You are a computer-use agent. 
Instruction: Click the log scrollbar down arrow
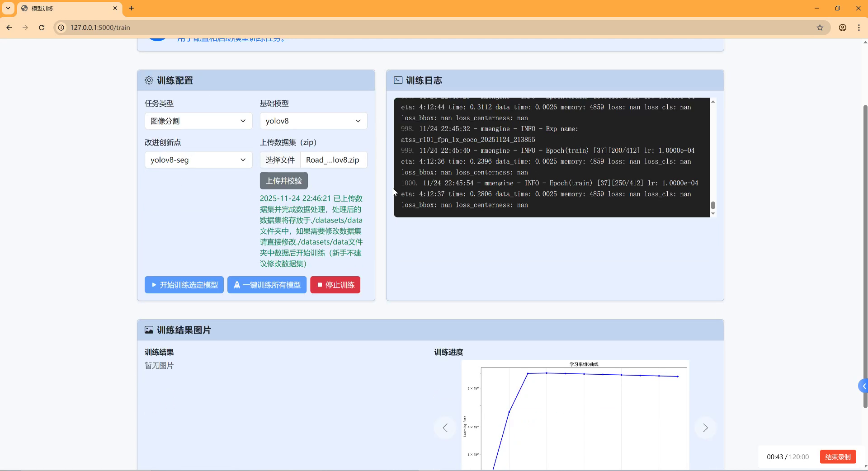point(713,214)
